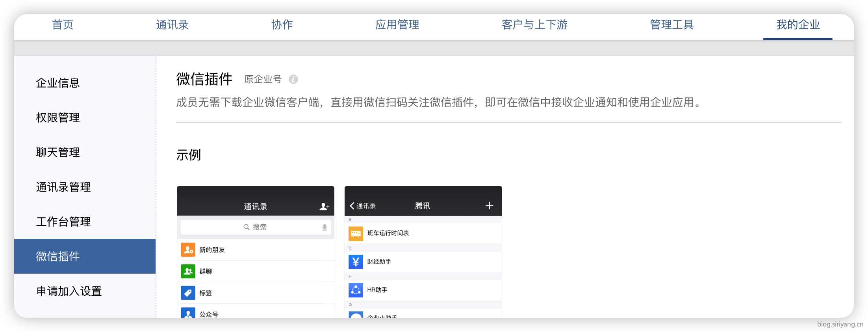868x332 pixels.
Task: Open the 首页 tab
Action: [63, 25]
